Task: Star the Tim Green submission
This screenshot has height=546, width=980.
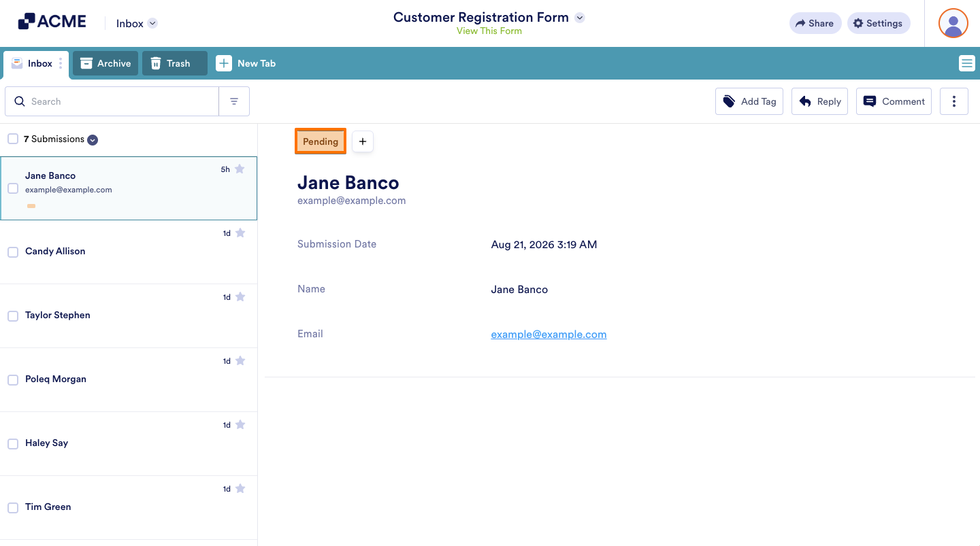Action: (x=240, y=489)
